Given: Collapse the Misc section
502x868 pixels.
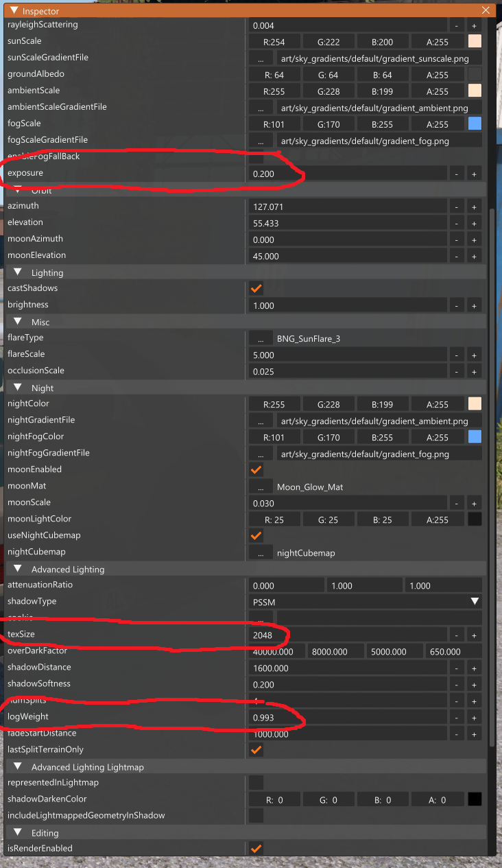Looking at the screenshot, I should [17, 322].
